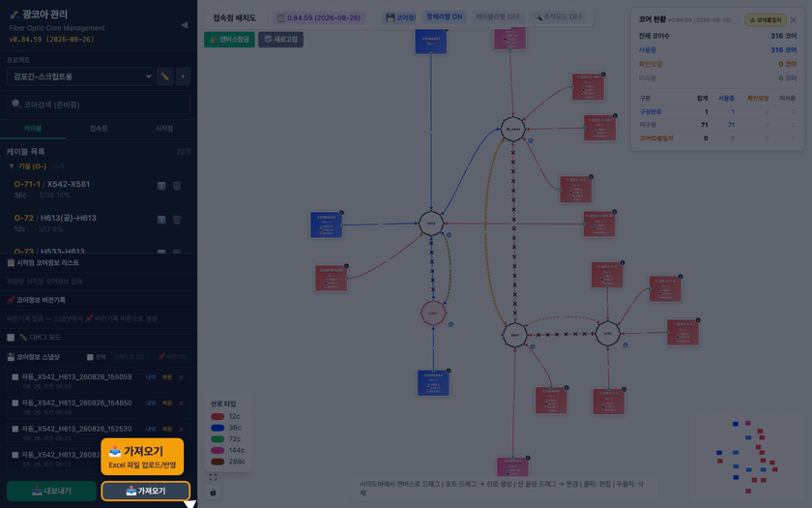Select the X701 junction node
The height and width of the screenshot is (508, 812).
[607, 333]
